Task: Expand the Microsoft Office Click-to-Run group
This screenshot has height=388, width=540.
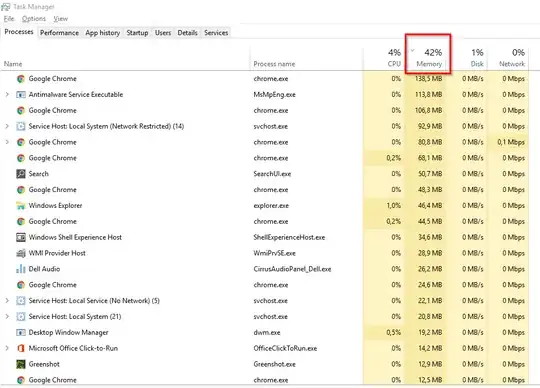Action: tap(7, 348)
